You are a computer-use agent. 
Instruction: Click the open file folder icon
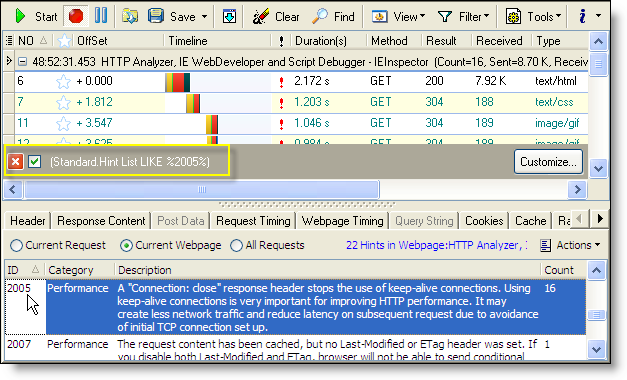(130, 16)
